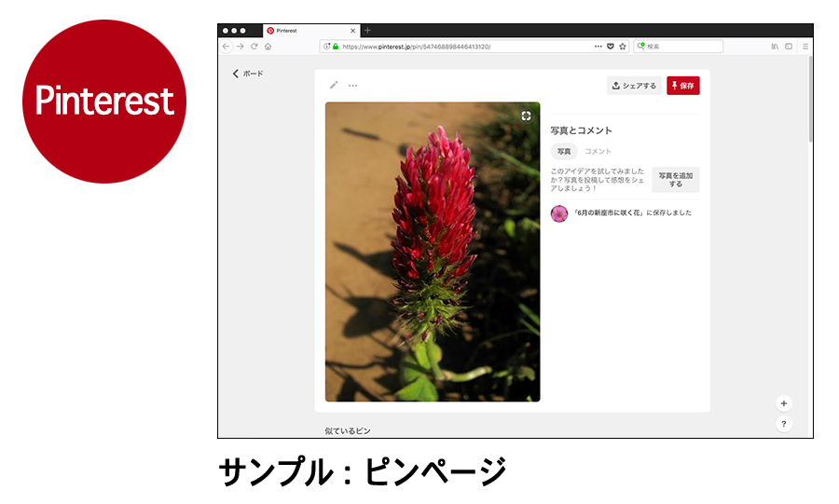Open the 6月の新座市に咲く花 board link
This screenshot has width=839, height=504.
click(x=611, y=213)
